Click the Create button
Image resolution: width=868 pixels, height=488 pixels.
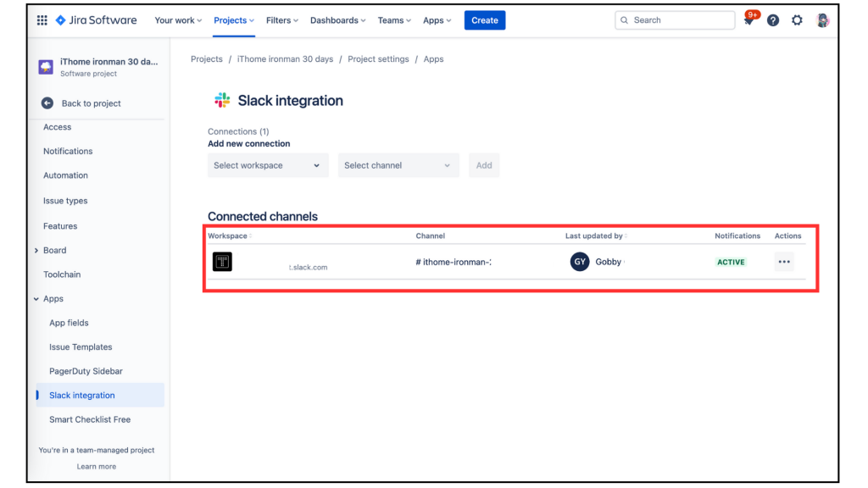pos(484,20)
